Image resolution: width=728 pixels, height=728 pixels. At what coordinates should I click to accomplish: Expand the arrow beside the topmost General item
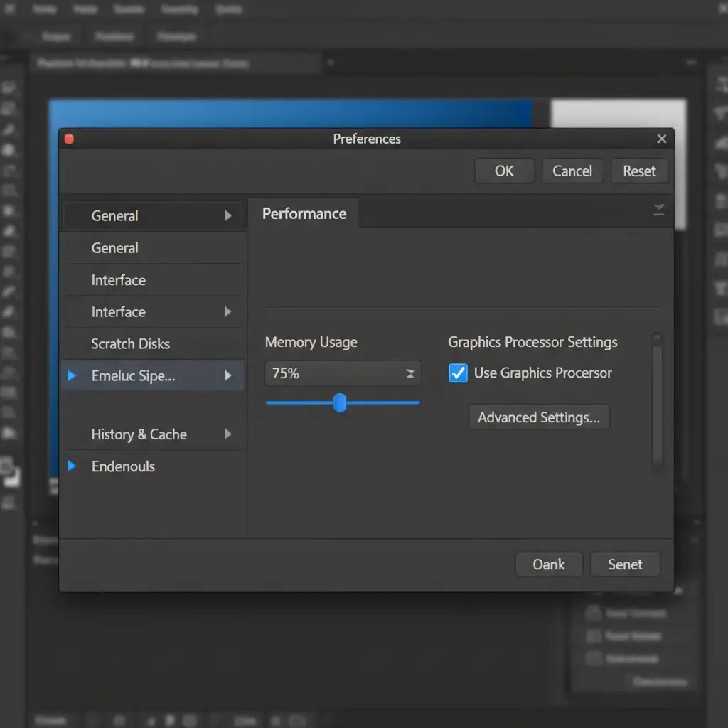(x=228, y=215)
